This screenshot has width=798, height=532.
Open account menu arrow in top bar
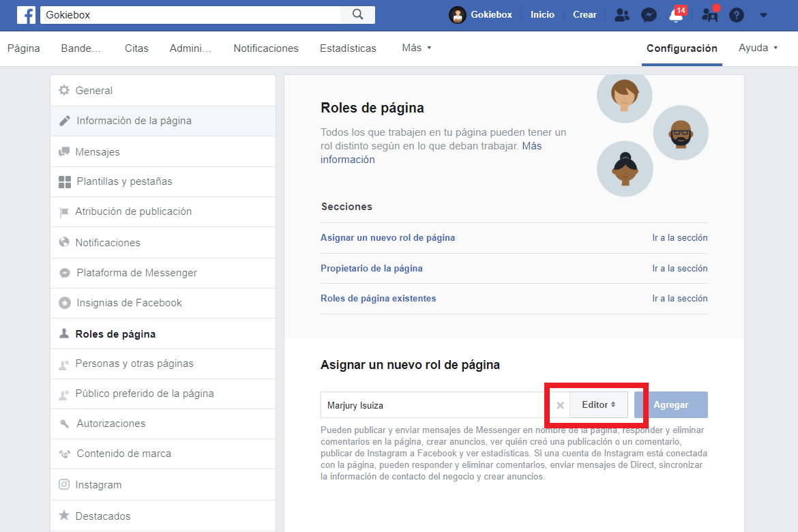point(763,15)
